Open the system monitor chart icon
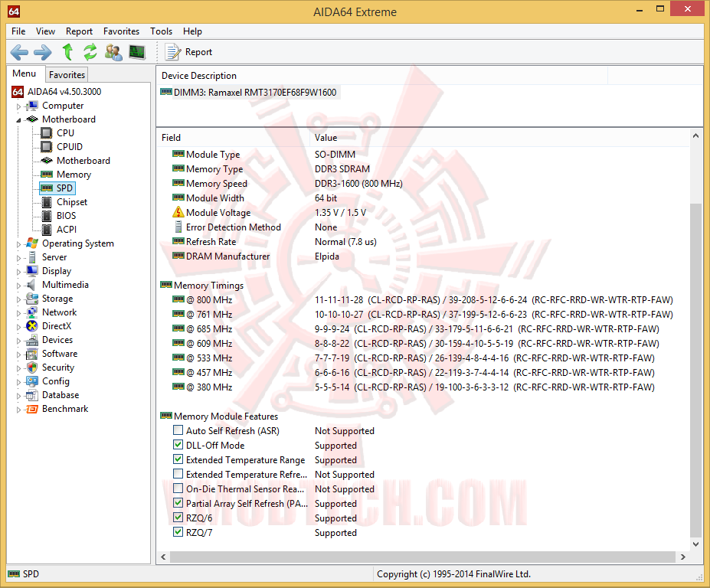The image size is (710, 588). [137, 52]
